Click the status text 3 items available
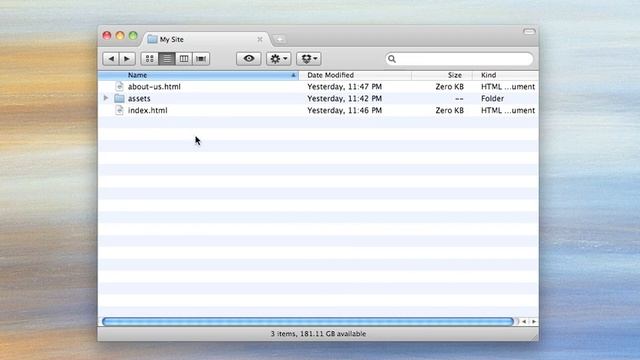Screen dimensions: 640x360 (x=318, y=333)
